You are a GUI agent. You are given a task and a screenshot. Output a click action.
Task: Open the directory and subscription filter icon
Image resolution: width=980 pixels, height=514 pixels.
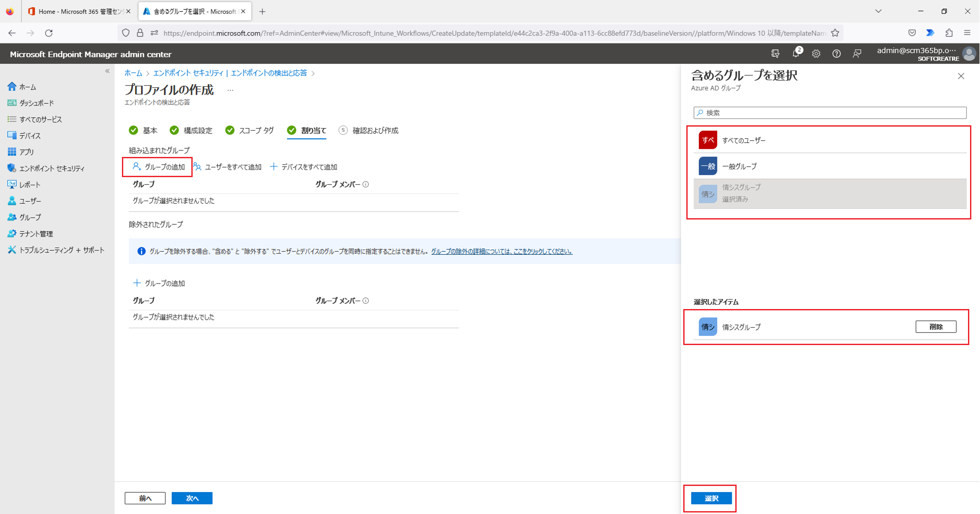tap(775, 54)
